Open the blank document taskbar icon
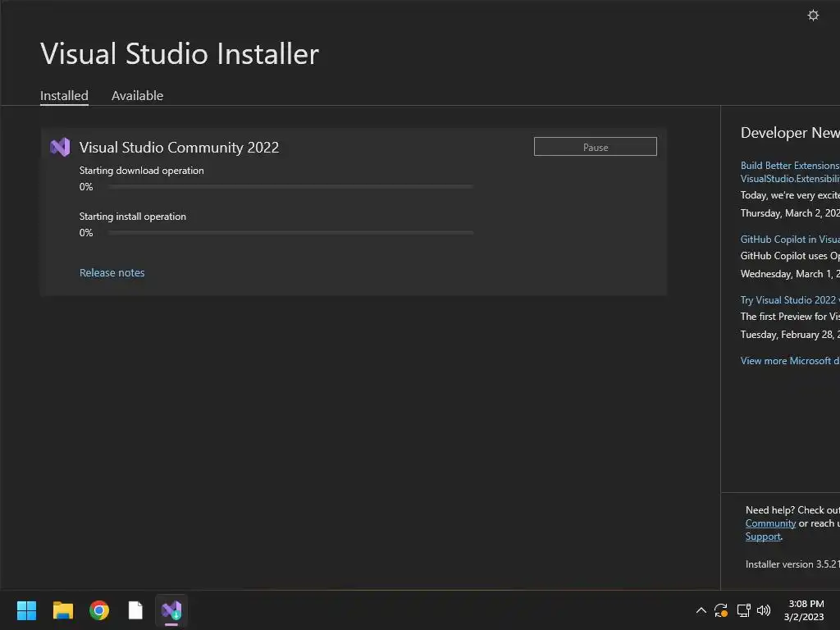The image size is (840, 630). coord(135,610)
